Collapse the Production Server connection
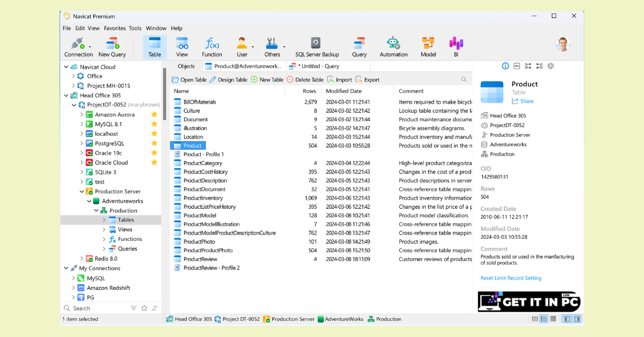The image size is (644, 337). coord(82,192)
